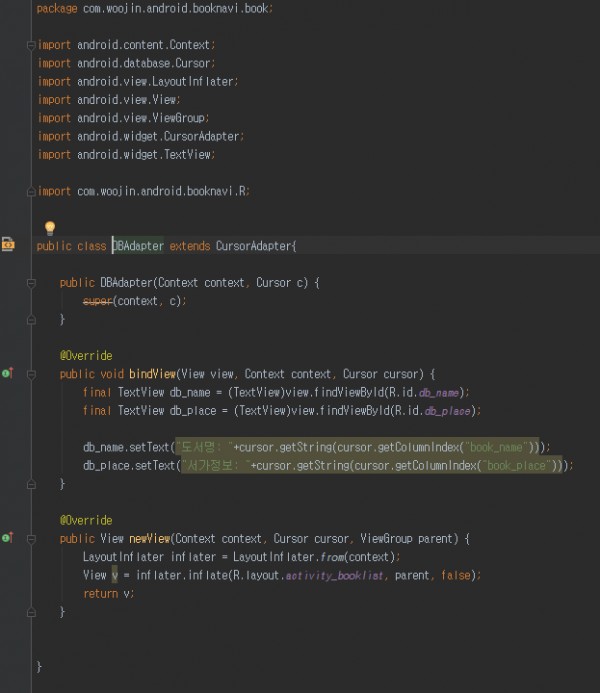Click the override gutter icon beside newView

[x=8, y=538]
